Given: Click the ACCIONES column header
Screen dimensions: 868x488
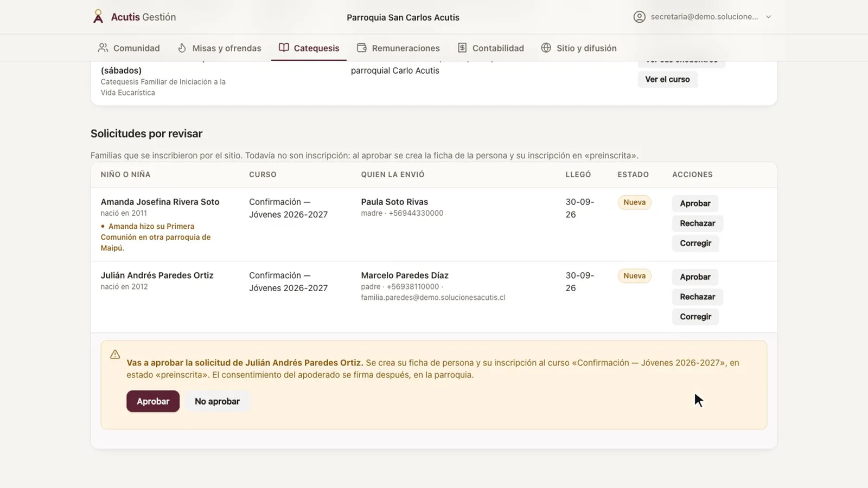Looking at the screenshot, I should tap(692, 175).
